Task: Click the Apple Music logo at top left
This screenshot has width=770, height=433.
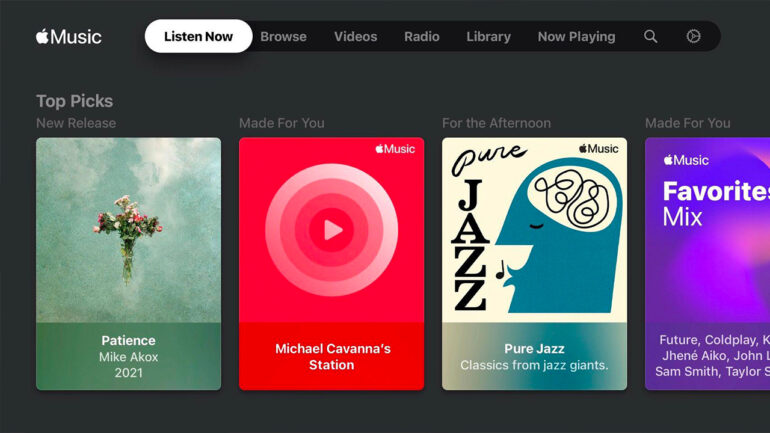Action: (69, 37)
